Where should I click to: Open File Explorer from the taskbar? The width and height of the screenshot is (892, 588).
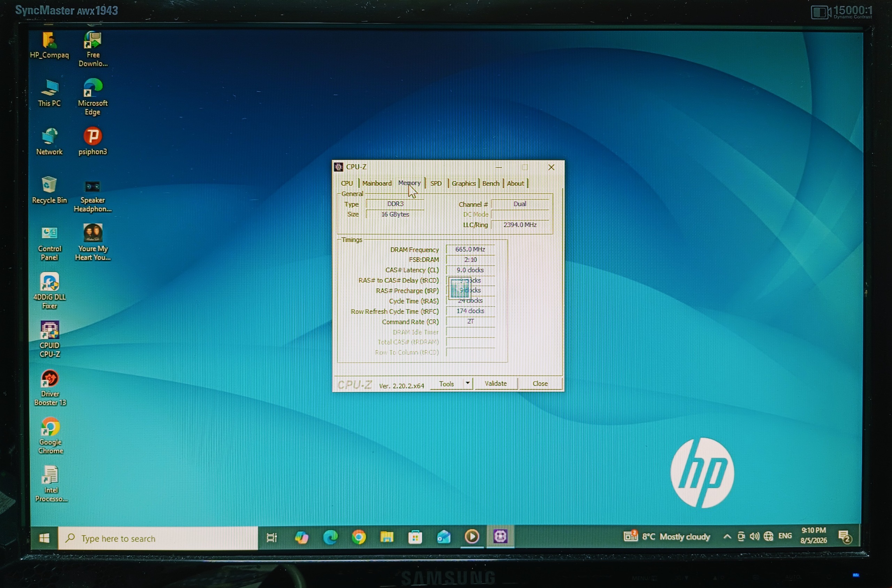pos(387,537)
